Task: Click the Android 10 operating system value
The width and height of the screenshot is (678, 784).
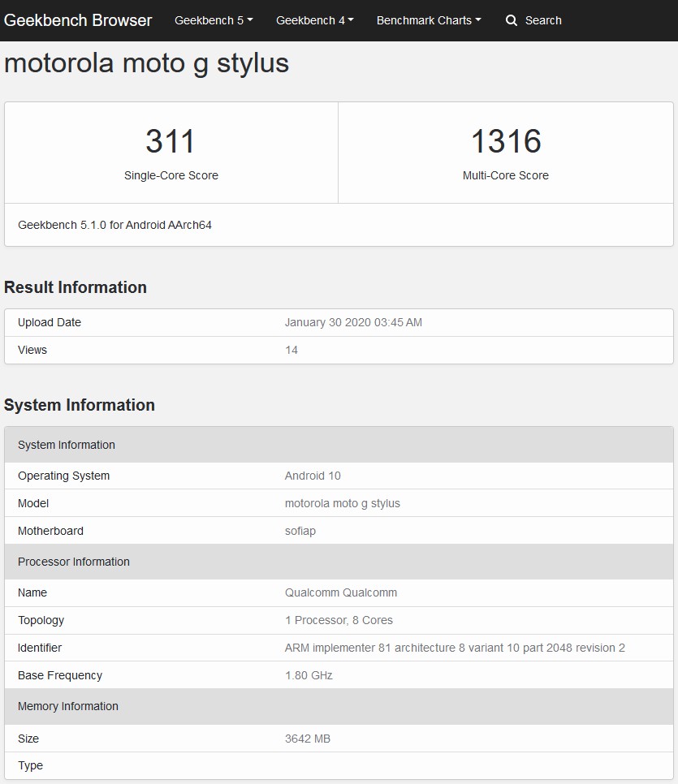Action: pos(313,476)
